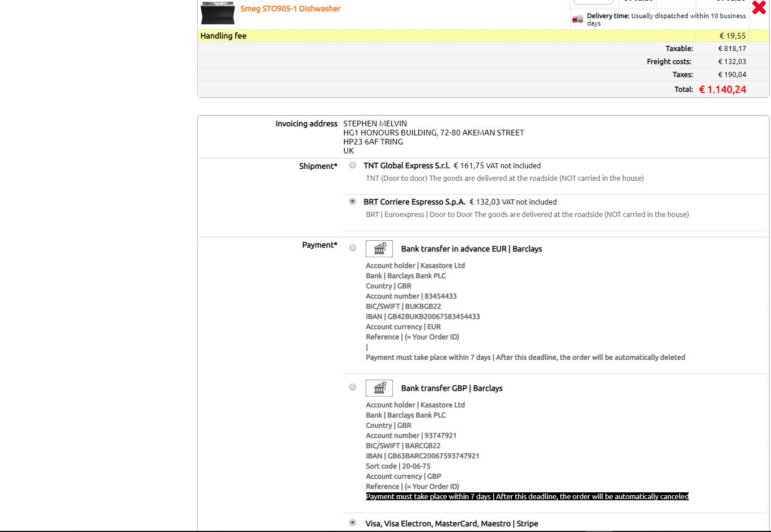
Task: Click the BRT price '€ 132,03 VAT not included'
Action: [513, 202]
